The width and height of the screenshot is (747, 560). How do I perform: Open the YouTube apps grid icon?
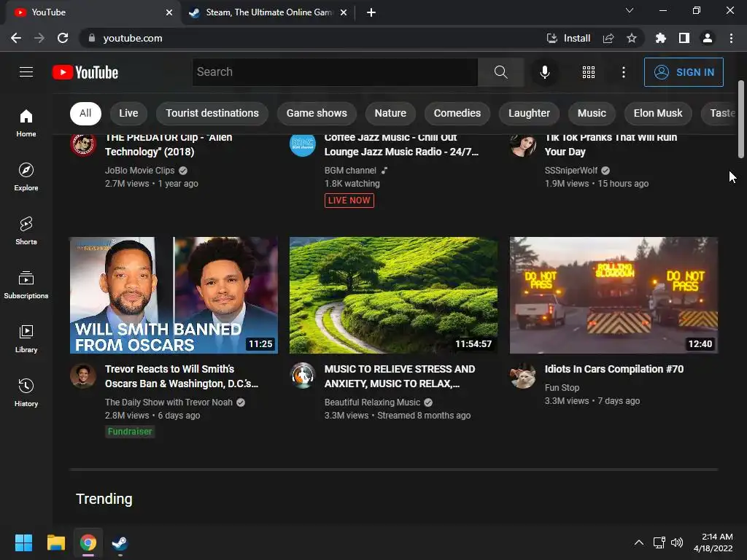(589, 72)
